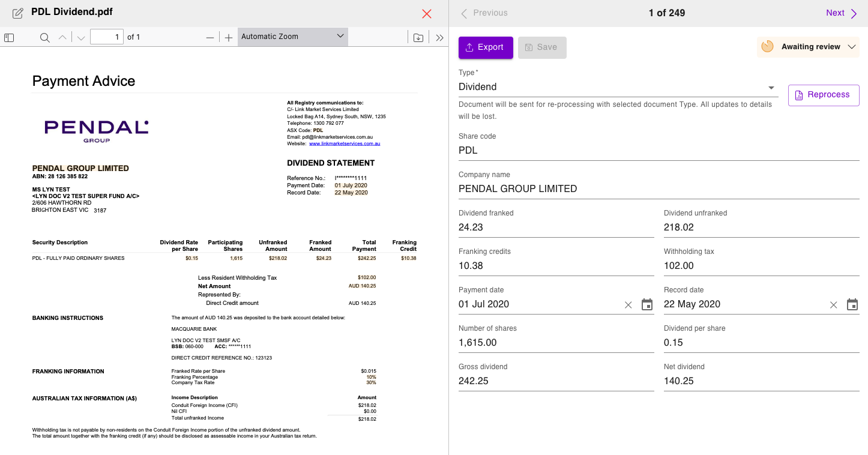Image resolution: width=868 pixels, height=455 pixels.
Task: Clear the Payment date value
Action: (628, 305)
